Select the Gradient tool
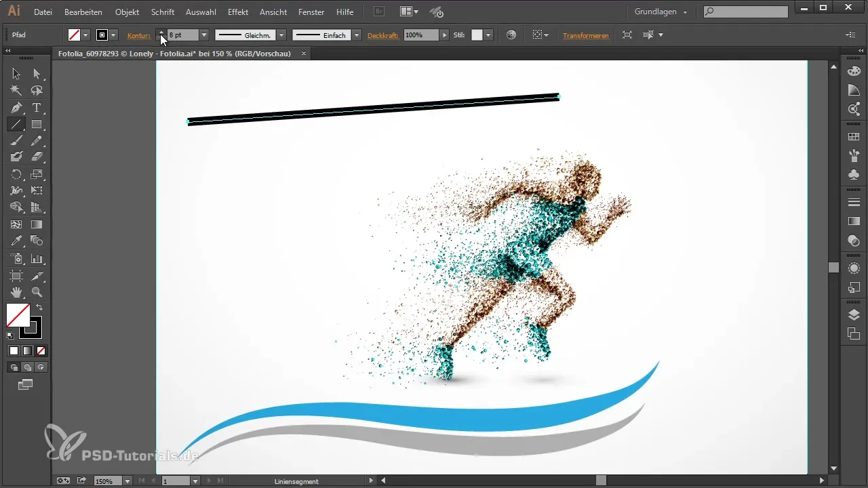The width and height of the screenshot is (868, 488). tap(37, 224)
